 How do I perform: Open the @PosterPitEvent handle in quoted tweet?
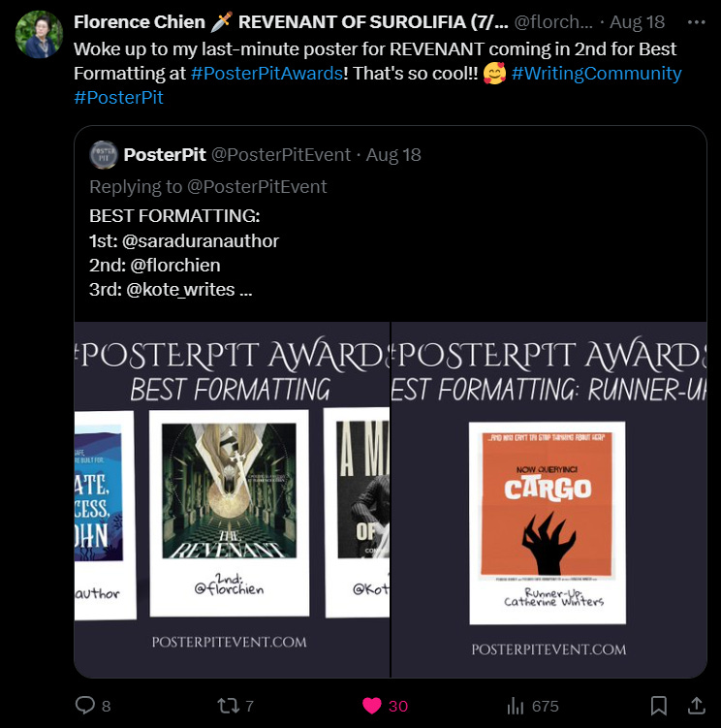[x=281, y=154]
